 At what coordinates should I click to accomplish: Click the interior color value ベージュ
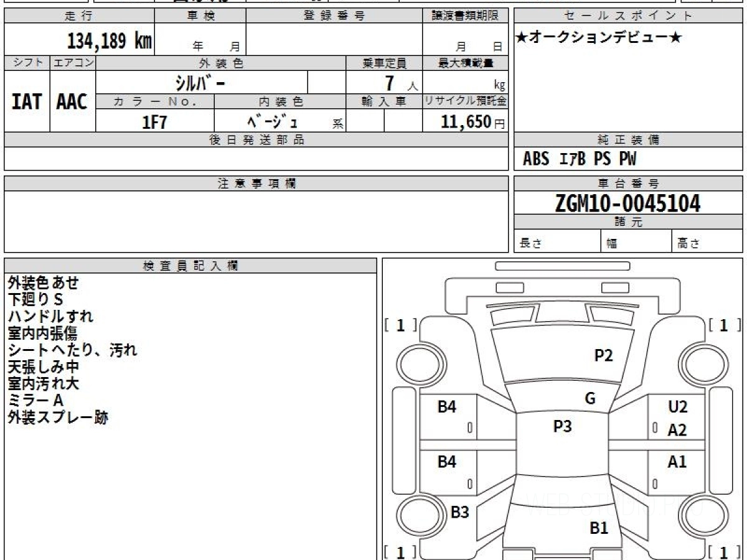[x=272, y=121]
